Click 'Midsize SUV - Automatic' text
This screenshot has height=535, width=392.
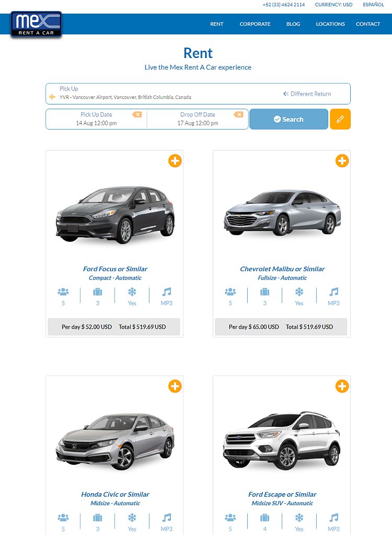click(282, 503)
